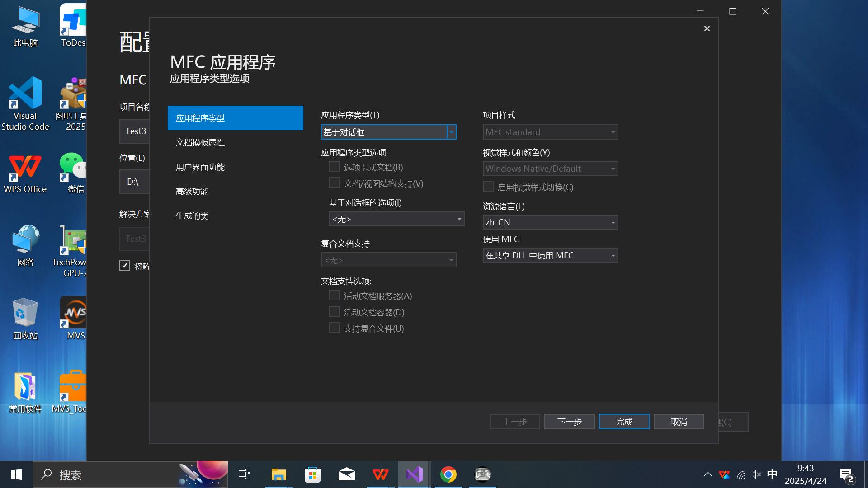Screen dimensions: 868x488
Task: Open Visual Studio from the taskbar
Action: tap(414, 474)
